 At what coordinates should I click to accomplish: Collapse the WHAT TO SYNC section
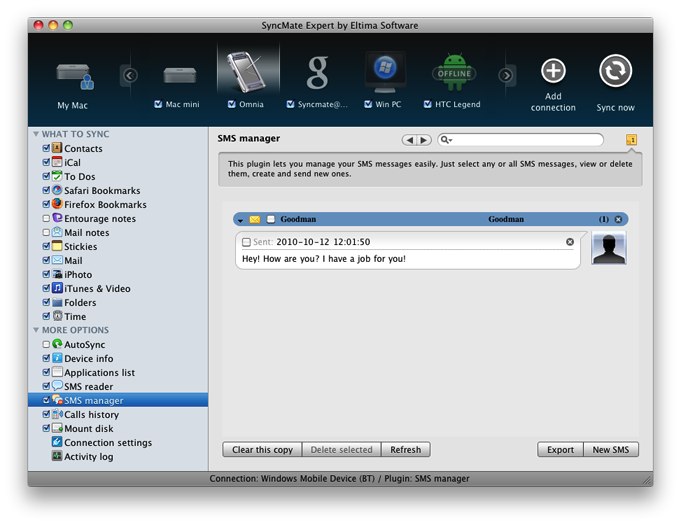click(36, 134)
